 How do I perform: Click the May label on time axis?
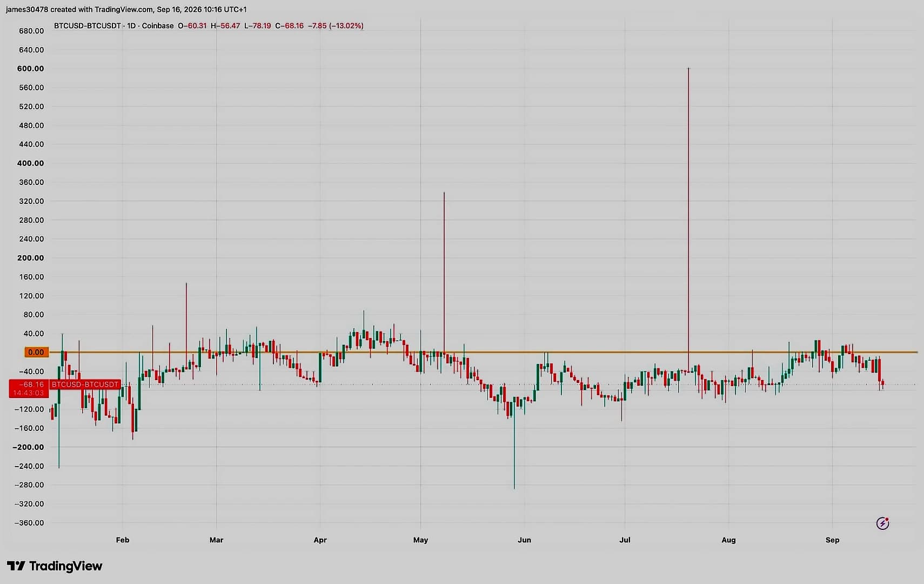[x=420, y=540]
